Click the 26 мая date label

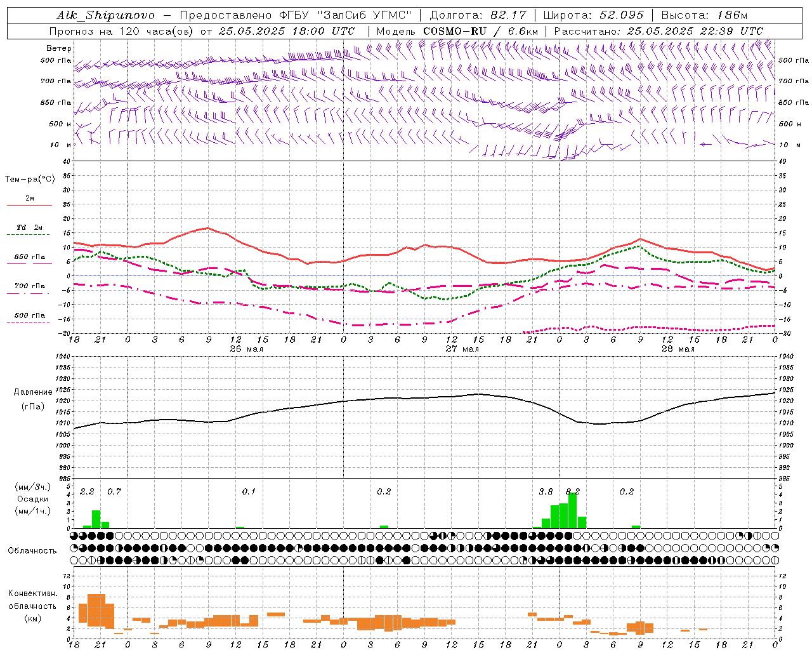[246, 349]
